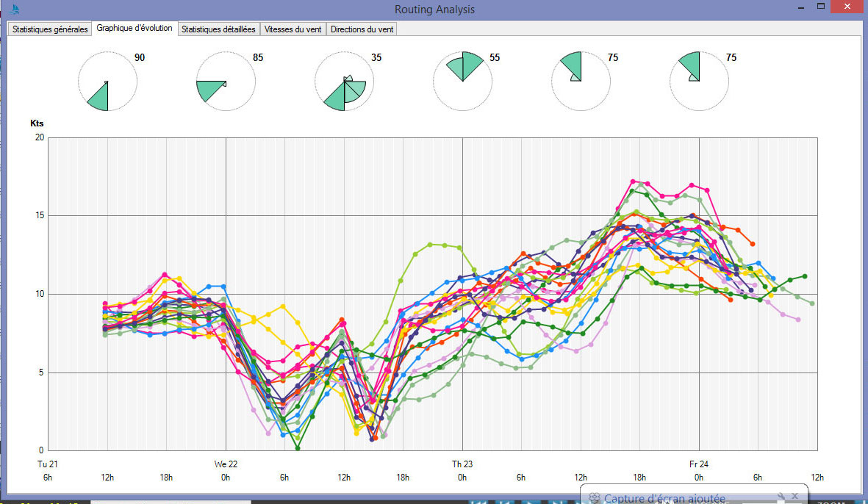Click the 'Th 23' date axis label
Image resolution: width=868 pixels, height=504 pixels.
click(462, 464)
